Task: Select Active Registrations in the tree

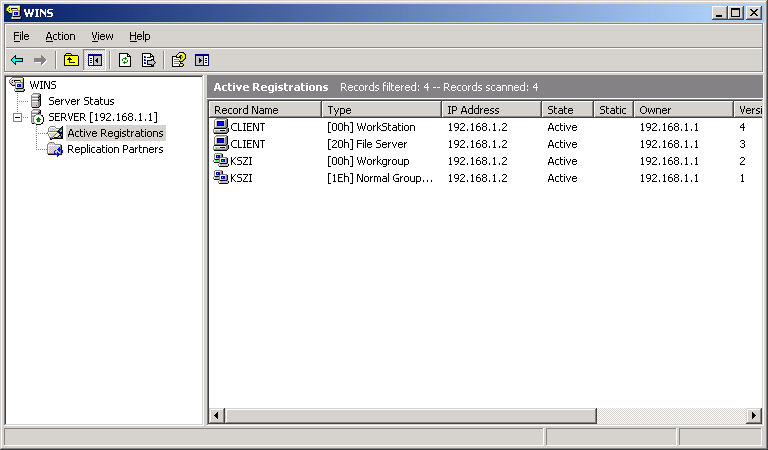Action: click(x=116, y=133)
